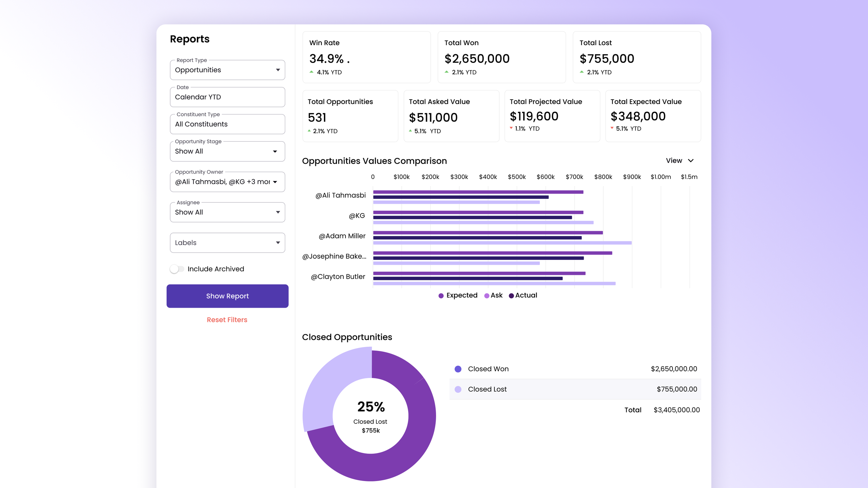
Task: Click the Actual legend dot
Action: click(511, 296)
